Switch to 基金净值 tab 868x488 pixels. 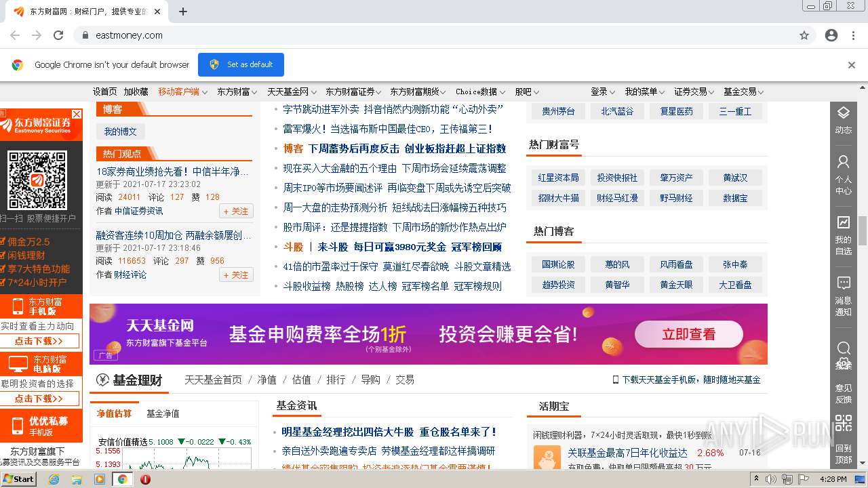[163, 413]
